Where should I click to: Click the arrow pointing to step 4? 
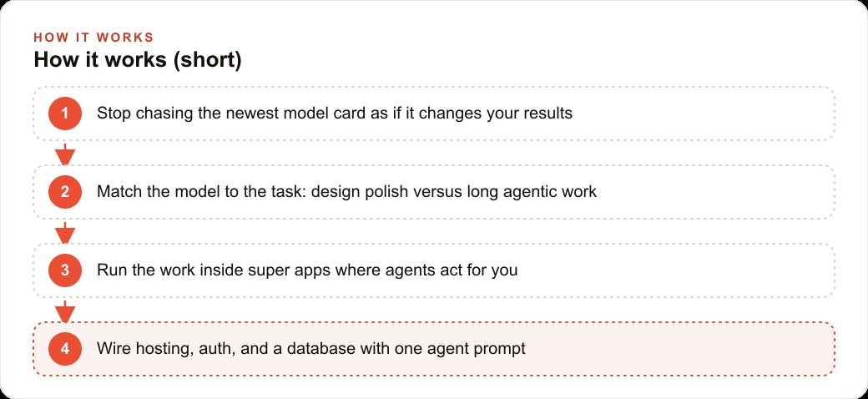click(x=65, y=311)
